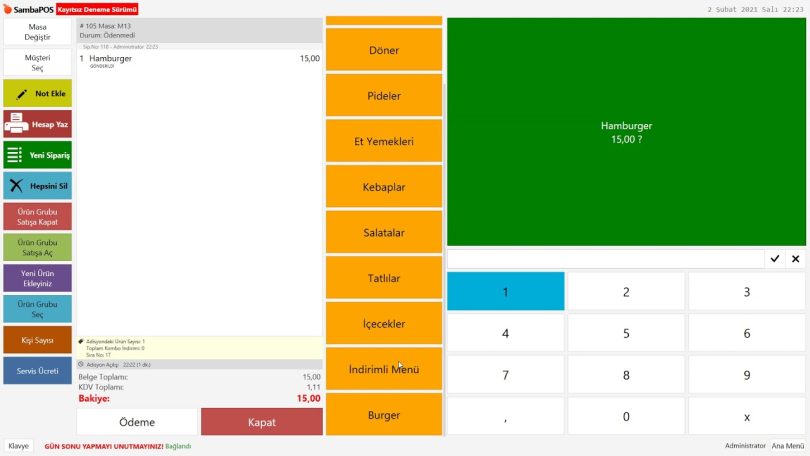The image size is (810, 456).
Task: Click Ürün Grubu Satışa Kapat button
Action: pos(37,217)
